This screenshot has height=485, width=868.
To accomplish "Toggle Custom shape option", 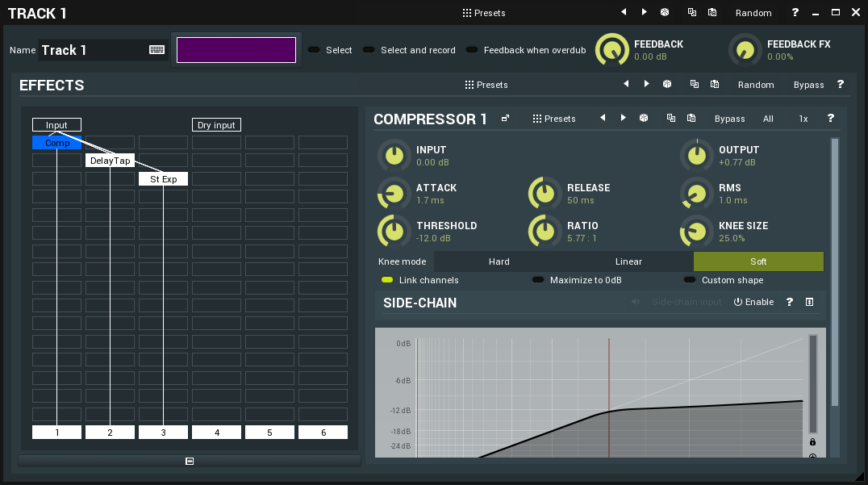I will tap(724, 280).
